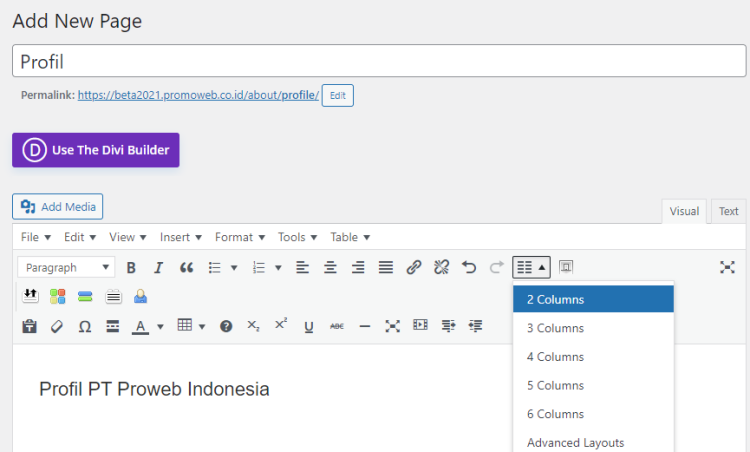The height and width of the screenshot is (452, 750).
Task: Click the blue and green bars icon
Action: 85,297
